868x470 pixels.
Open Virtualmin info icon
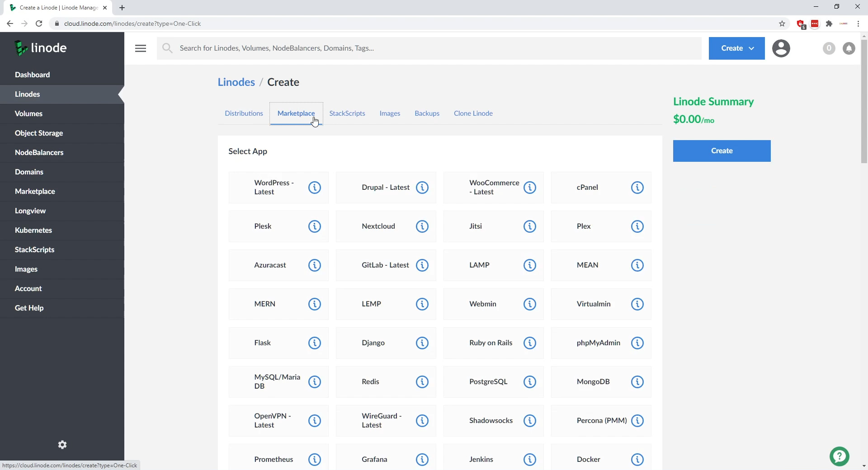tap(637, 304)
